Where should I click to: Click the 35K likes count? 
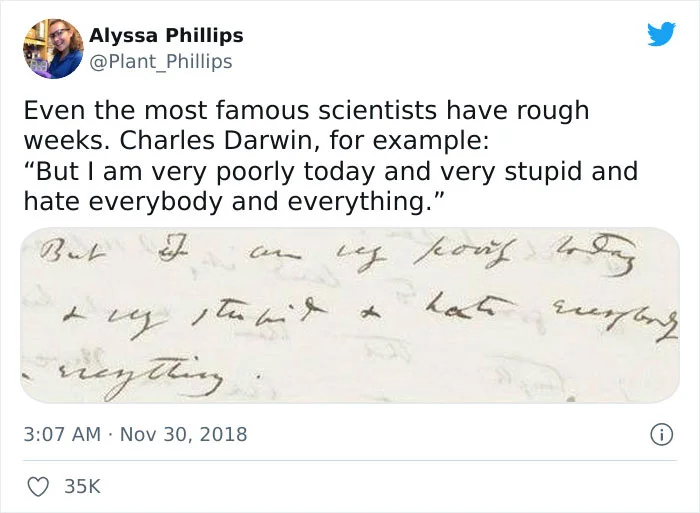[83, 487]
